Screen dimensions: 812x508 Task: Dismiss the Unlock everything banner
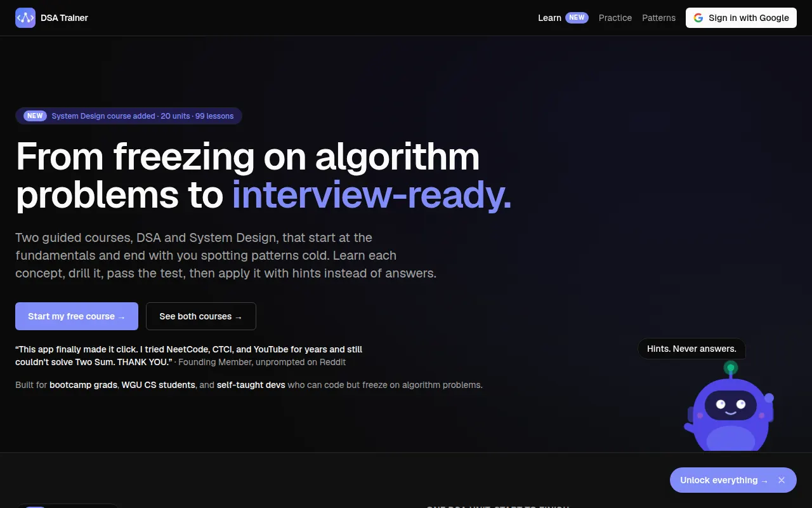click(782, 480)
